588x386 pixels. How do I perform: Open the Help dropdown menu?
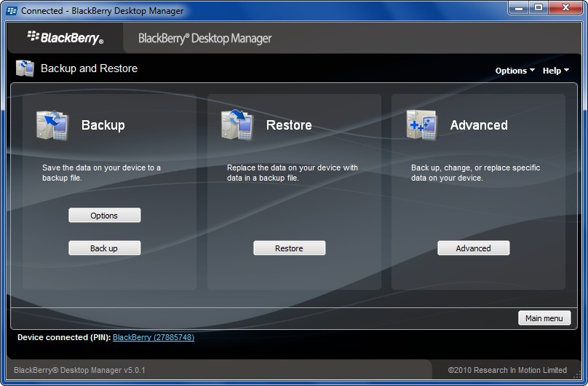coord(556,71)
